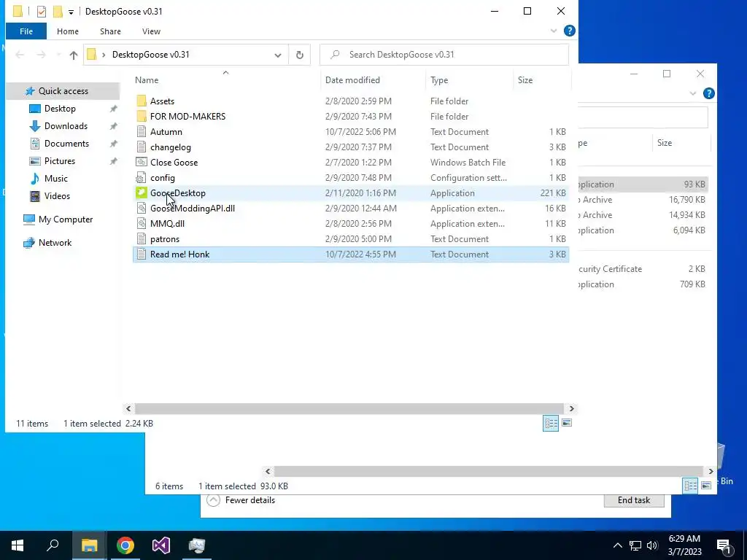Open the Share ribbon tab
The image size is (747, 560).
pyautogui.click(x=110, y=31)
